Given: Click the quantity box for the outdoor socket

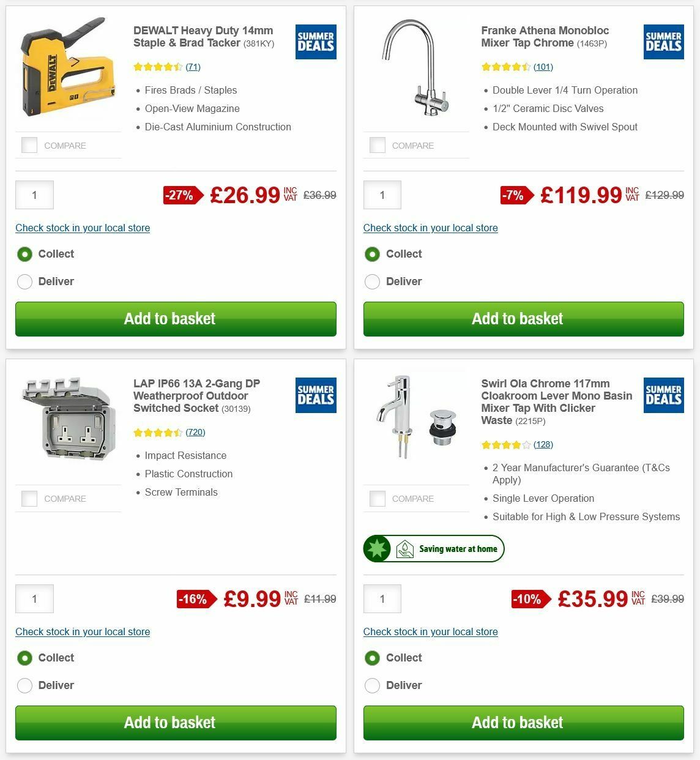Looking at the screenshot, I should [34, 598].
